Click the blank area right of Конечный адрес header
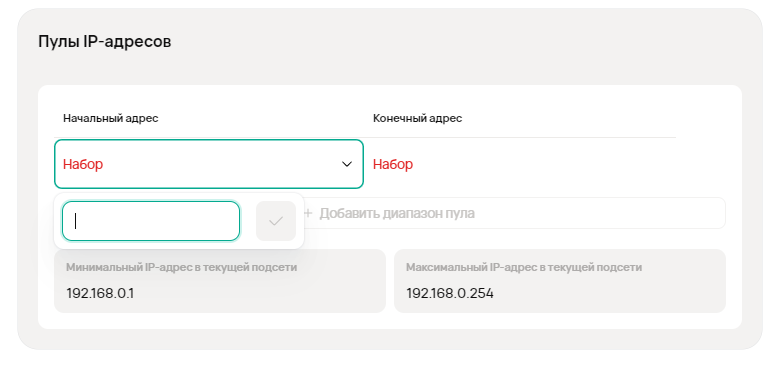Image resolution: width=770 pixels, height=366 pixels. coord(569,118)
